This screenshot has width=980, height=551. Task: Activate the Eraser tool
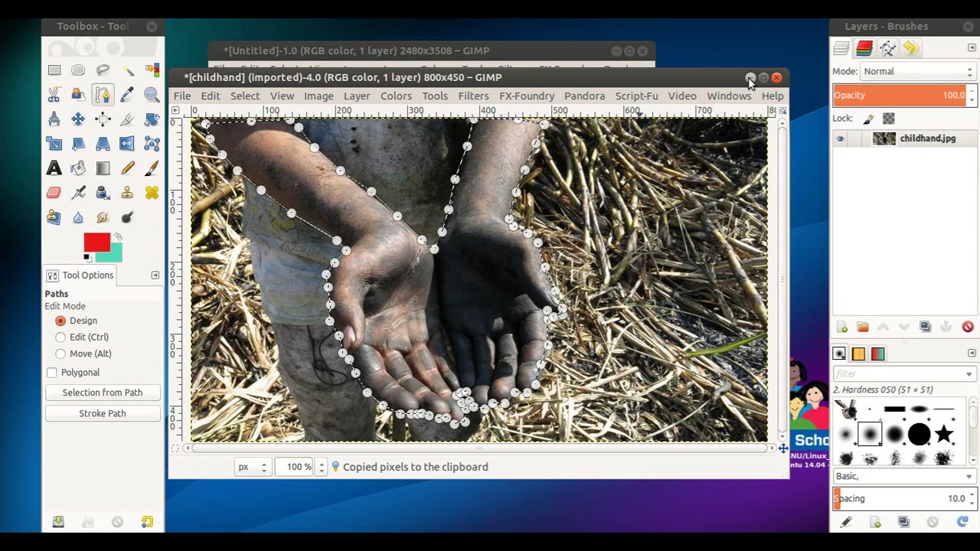54,193
